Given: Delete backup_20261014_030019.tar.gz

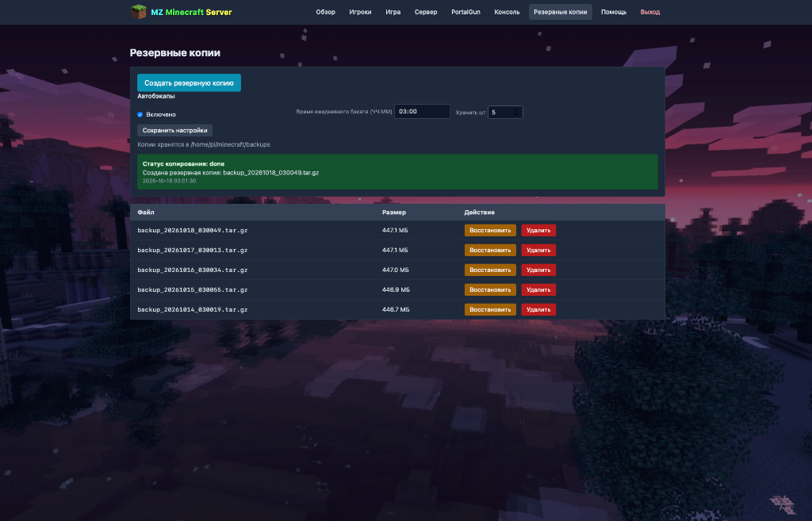Looking at the screenshot, I should [x=538, y=310].
